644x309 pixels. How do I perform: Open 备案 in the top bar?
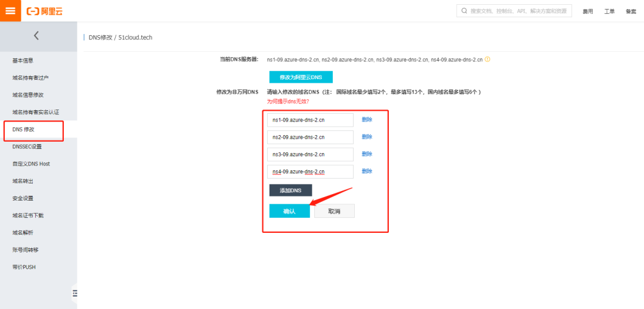pyautogui.click(x=631, y=11)
